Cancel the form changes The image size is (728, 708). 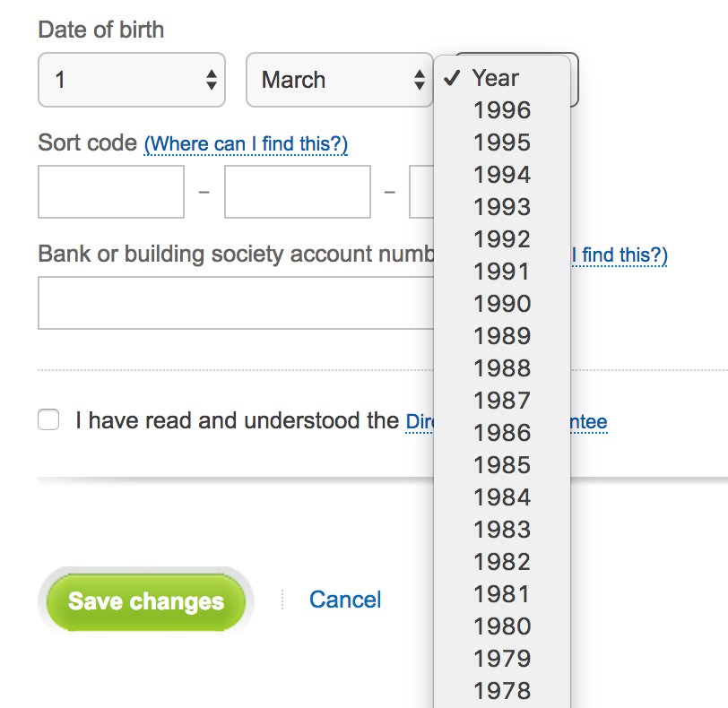pos(345,600)
